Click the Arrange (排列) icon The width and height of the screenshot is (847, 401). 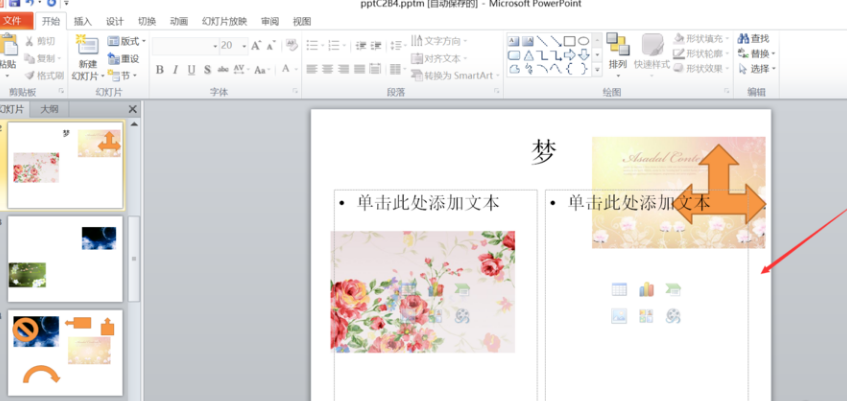(617, 44)
